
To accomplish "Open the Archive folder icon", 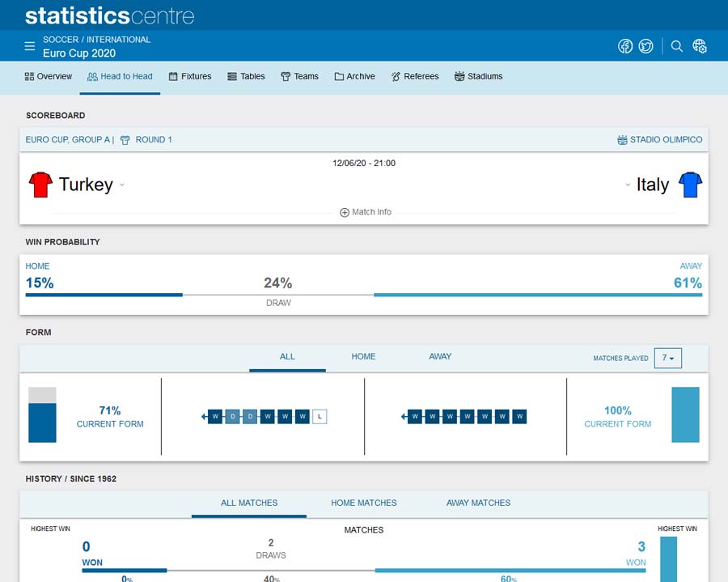I will pos(337,76).
